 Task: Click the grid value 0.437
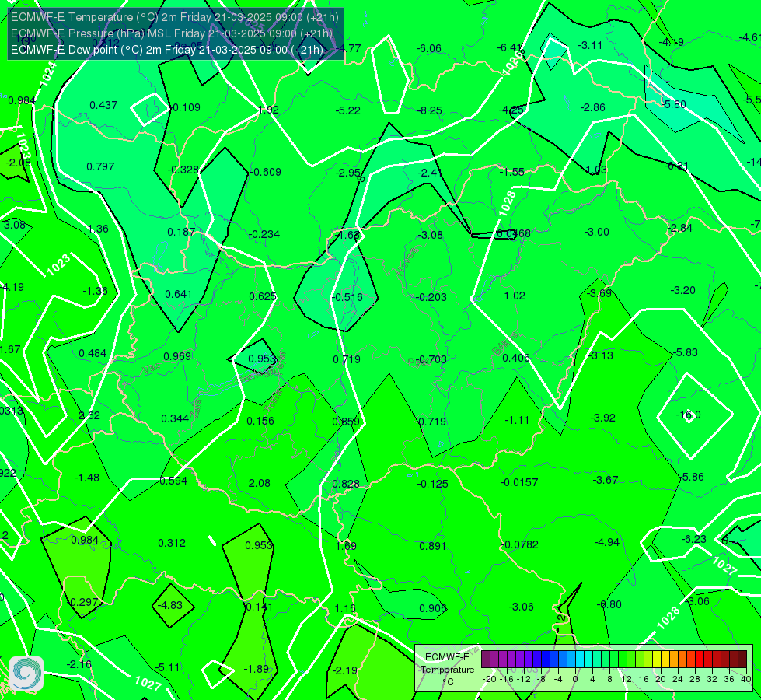point(103,106)
